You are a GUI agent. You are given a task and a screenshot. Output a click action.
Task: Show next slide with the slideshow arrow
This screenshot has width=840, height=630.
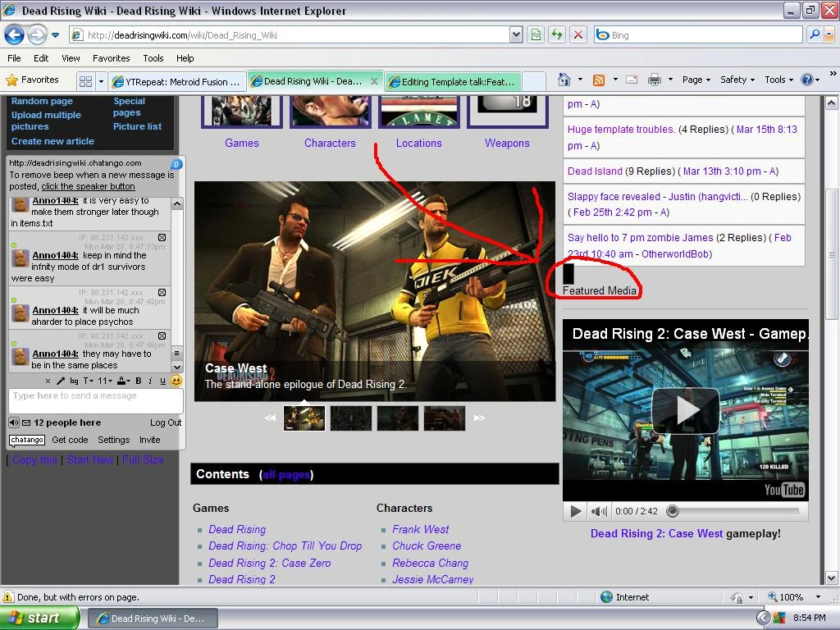[x=479, y=418]
